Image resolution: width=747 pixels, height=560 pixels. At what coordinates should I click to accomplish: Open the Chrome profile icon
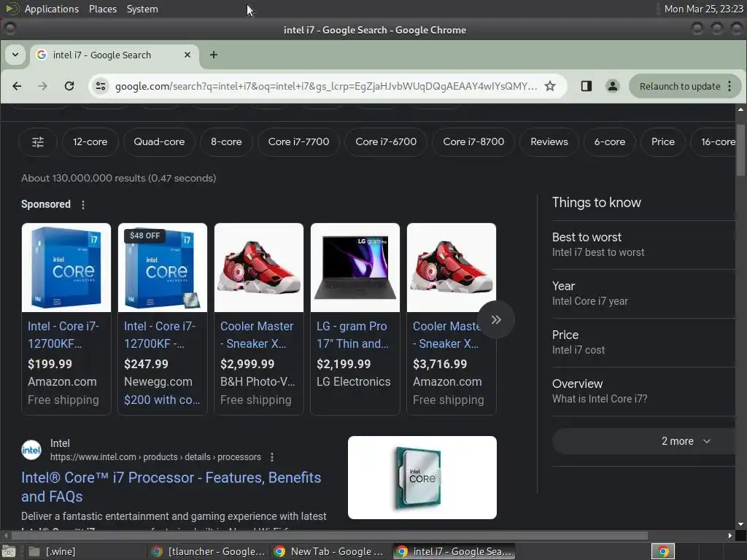click(x=613, y=86)
